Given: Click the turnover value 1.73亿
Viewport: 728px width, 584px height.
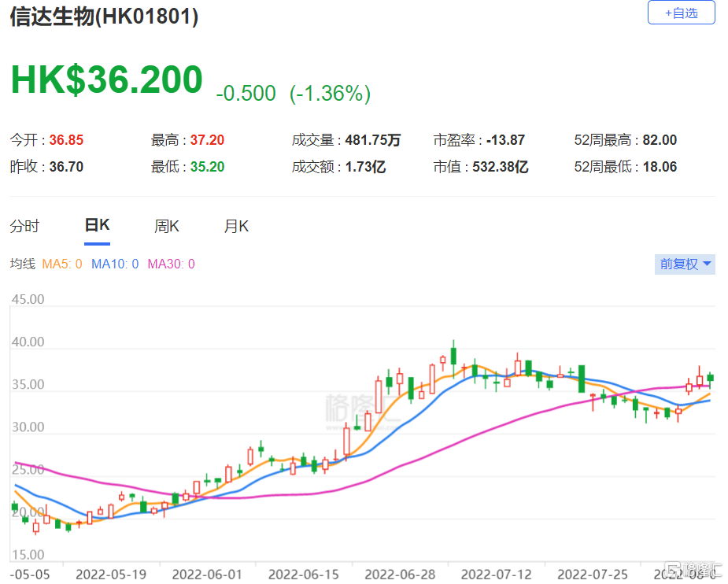Looking at the screenshot, I should pyautogui.click(x=365, y=167).
